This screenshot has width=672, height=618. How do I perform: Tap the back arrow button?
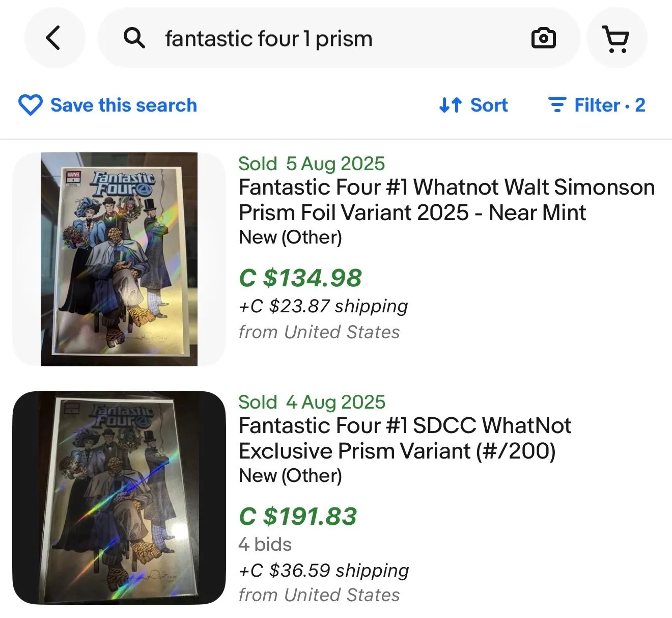(54, 38)
